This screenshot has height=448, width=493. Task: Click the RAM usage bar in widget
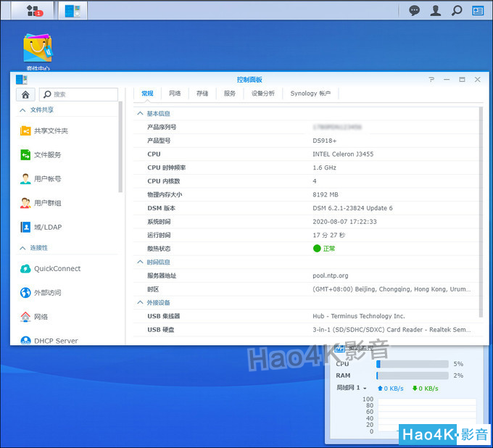[x=413, y=376]
